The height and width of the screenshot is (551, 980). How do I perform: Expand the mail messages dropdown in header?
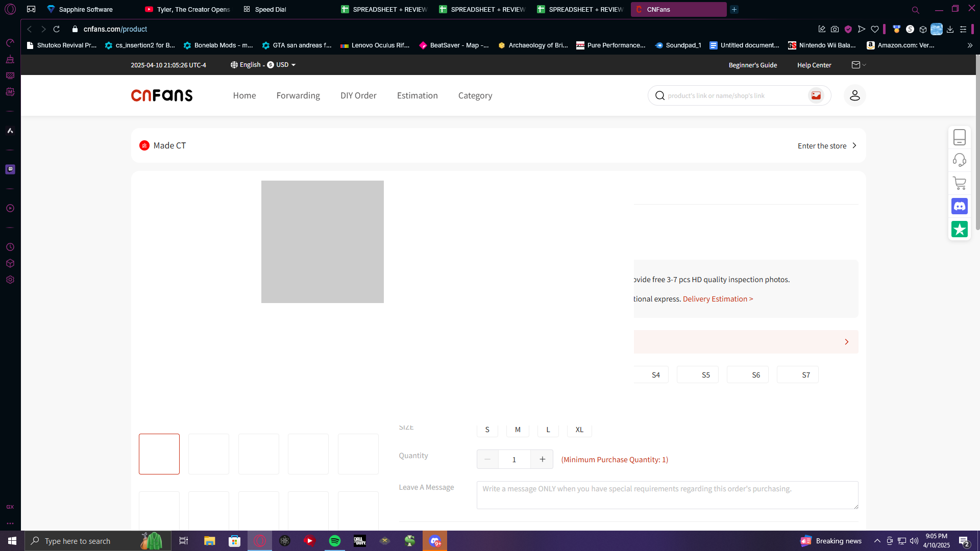(x=859, y=65)
